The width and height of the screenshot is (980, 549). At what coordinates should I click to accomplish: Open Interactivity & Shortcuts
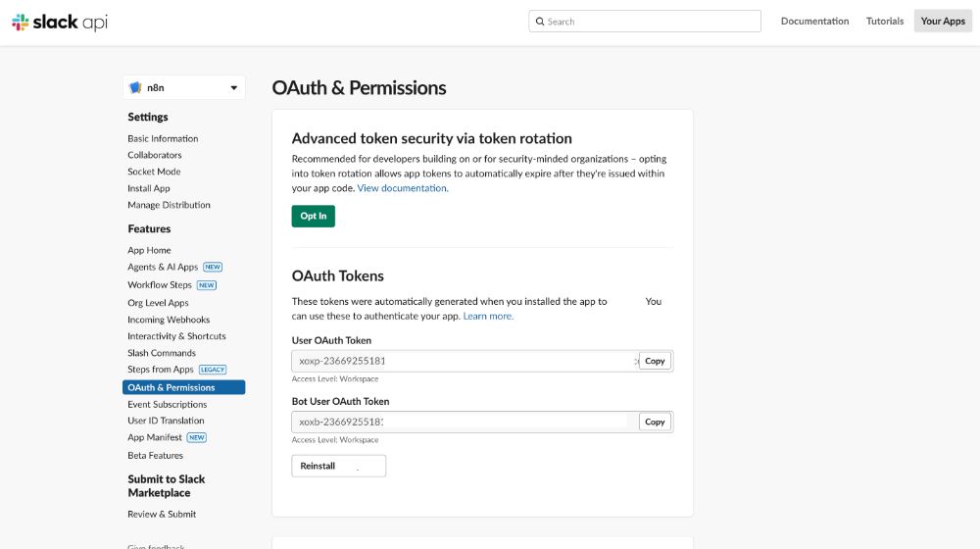176,336
